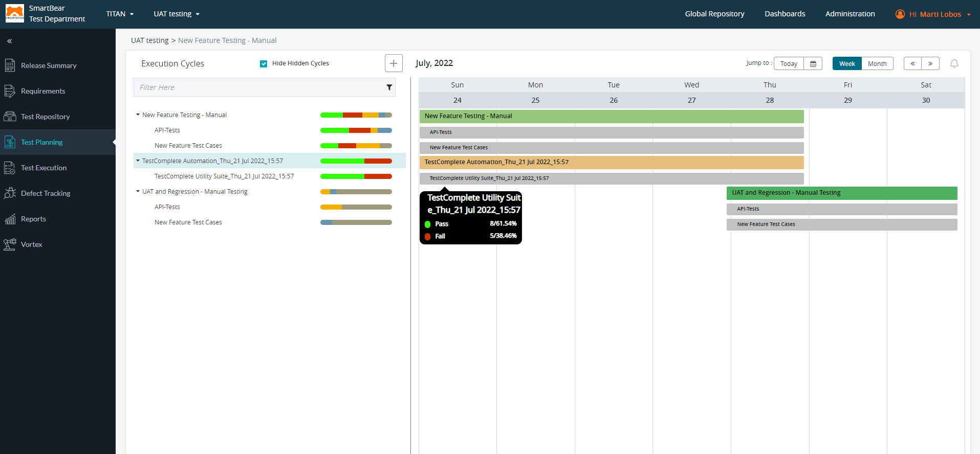This screenshot has width=980, height=454.
Task: Open Requirements icon in sidebar
Action: (x=10, y=91)
